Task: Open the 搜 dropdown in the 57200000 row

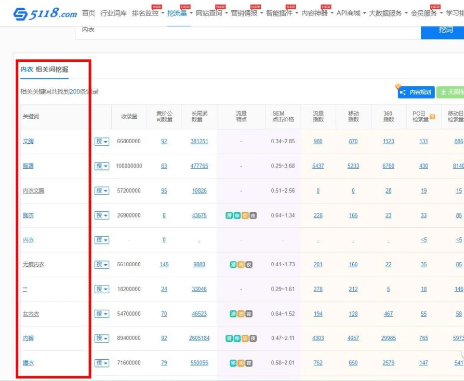Action: coord(102,191)
